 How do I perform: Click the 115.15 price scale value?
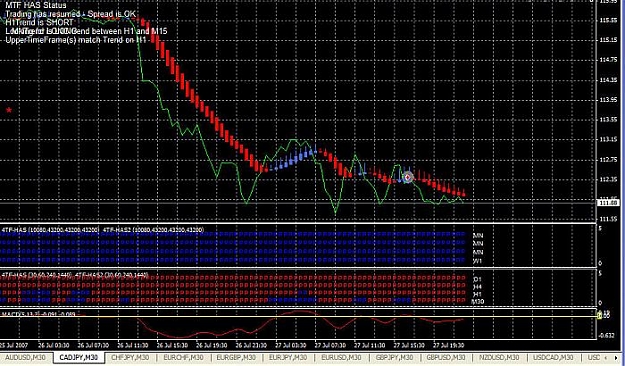tap(608, 40)
